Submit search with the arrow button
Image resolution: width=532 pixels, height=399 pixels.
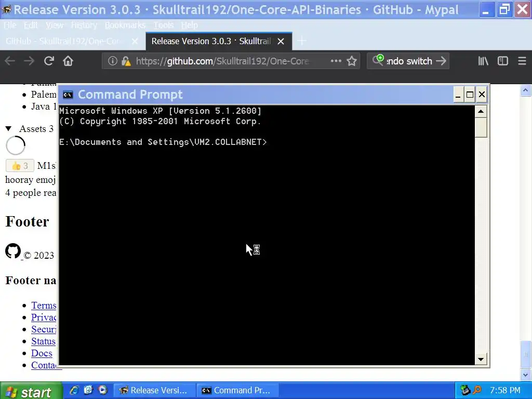tap(441, 61)
